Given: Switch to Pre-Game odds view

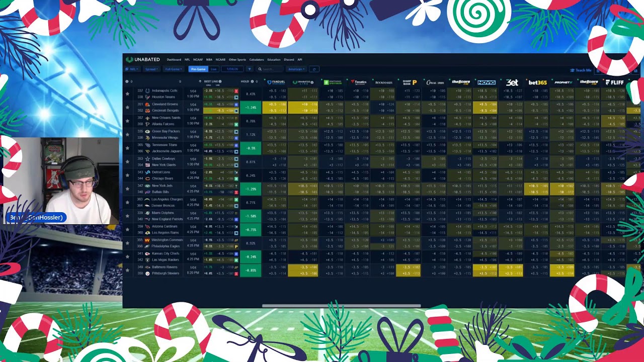Looking at the screenshot, I should point(198,69).
